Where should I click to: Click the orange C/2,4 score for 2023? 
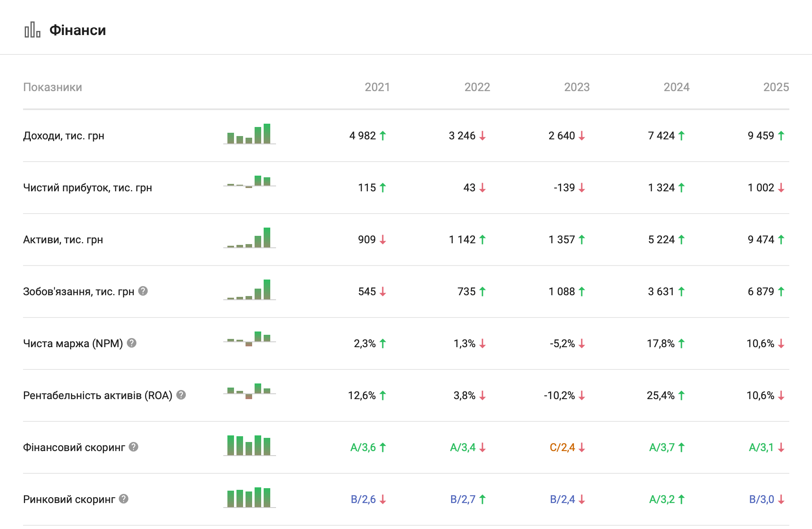(x=562, y=447)
